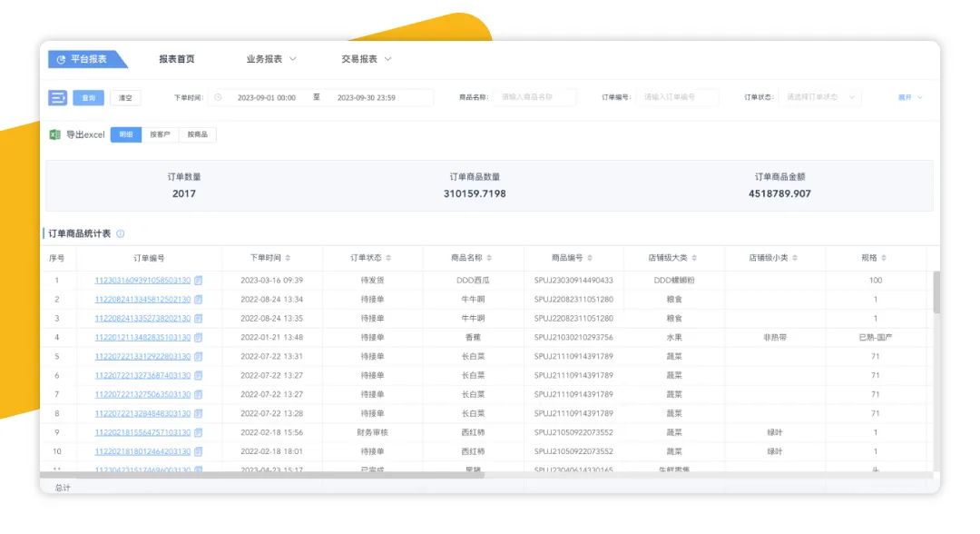Open the order link in row 10
Image resolution: width=980 pixels, height=534 pixels.
[x=142, y=451]
